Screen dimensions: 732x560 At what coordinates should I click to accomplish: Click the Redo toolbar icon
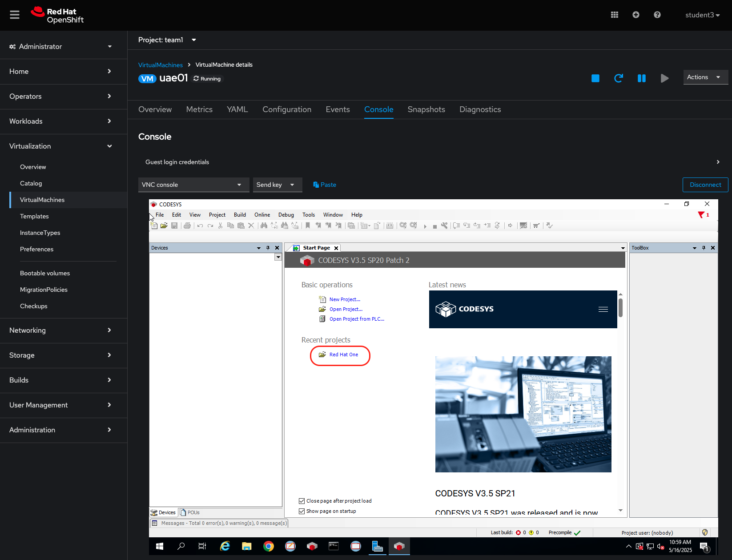pyautogui.click(x=210, y=226)
